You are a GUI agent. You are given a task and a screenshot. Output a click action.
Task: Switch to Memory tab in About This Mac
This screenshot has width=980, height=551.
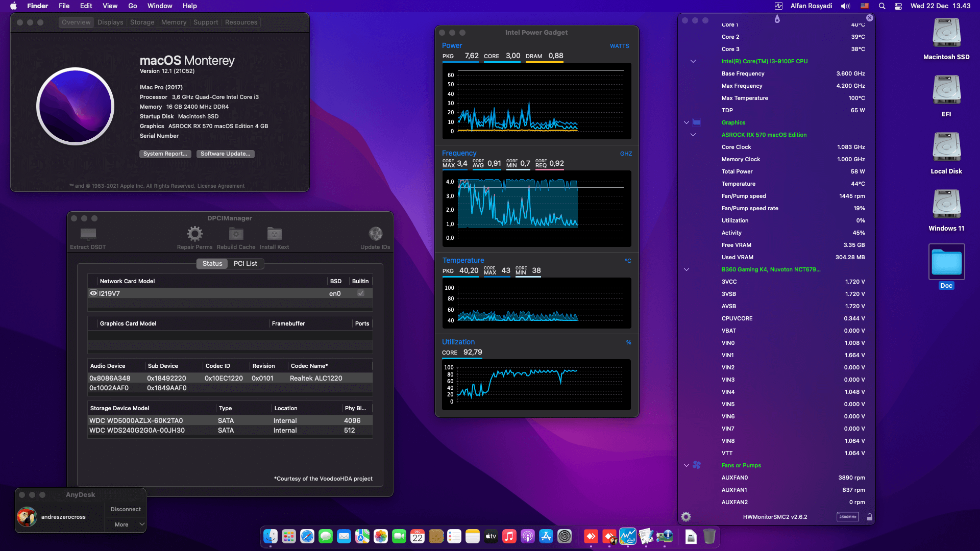(174, 22)
